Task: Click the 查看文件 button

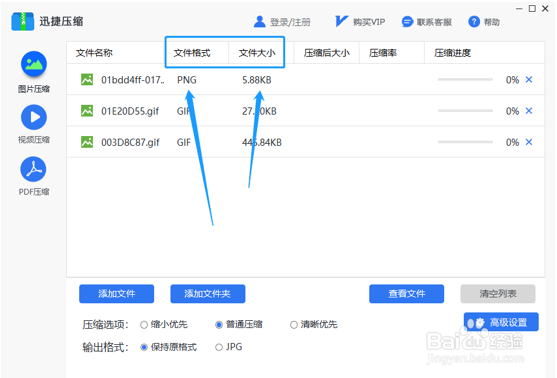Action: point(407,294)
